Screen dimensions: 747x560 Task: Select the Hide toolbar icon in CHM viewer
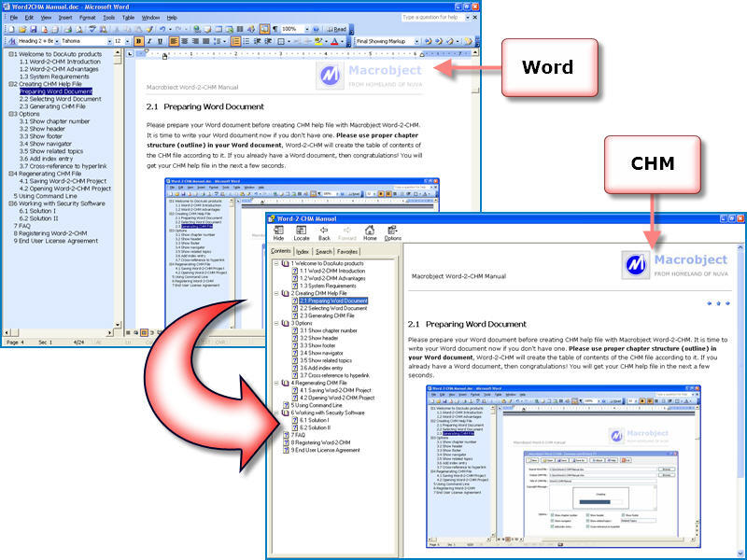click(278, 233)
